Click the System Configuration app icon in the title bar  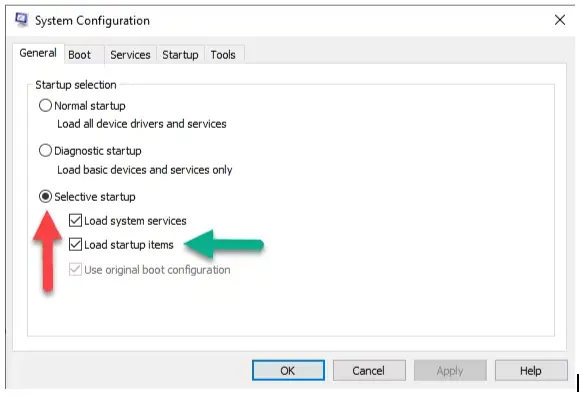point(21,20)
